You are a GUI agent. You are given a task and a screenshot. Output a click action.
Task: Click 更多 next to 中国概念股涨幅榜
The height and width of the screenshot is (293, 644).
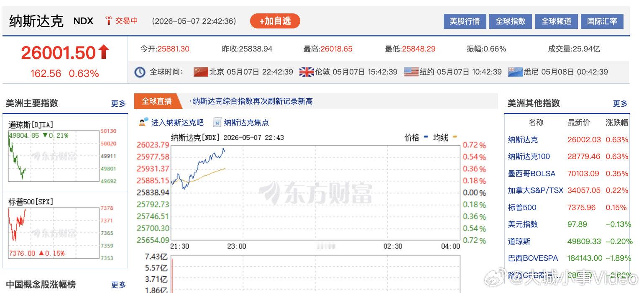pyautogui.click(x=118, y=285)
